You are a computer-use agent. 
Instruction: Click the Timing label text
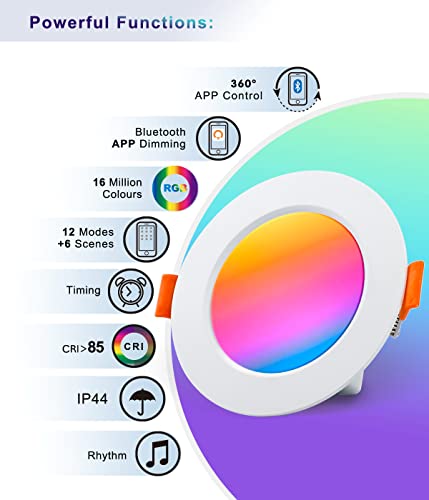tap(83, 290)
